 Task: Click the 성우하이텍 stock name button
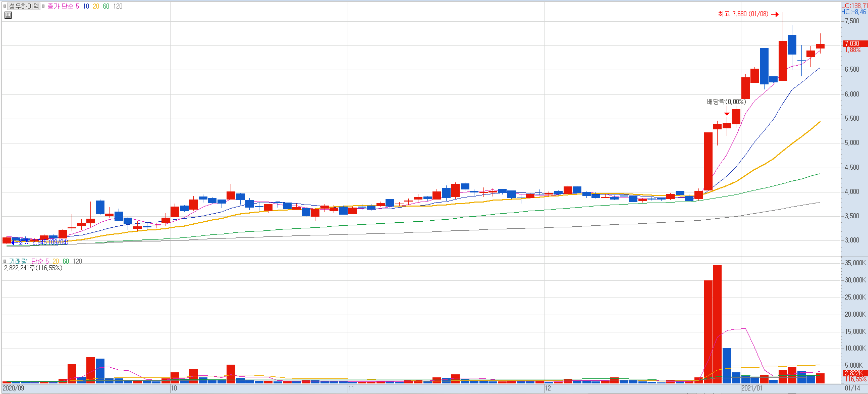point(24,6)
